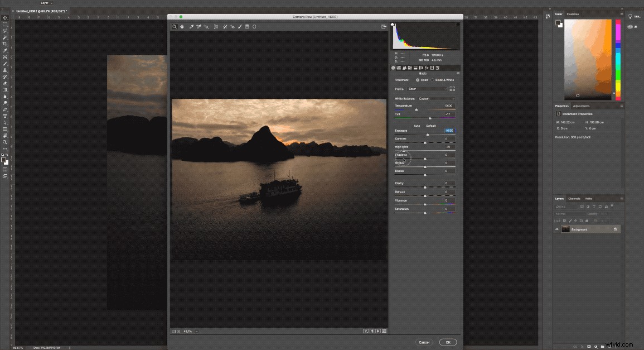Switch to the Channels tab

pyautogui.click(x=574, y=199)
